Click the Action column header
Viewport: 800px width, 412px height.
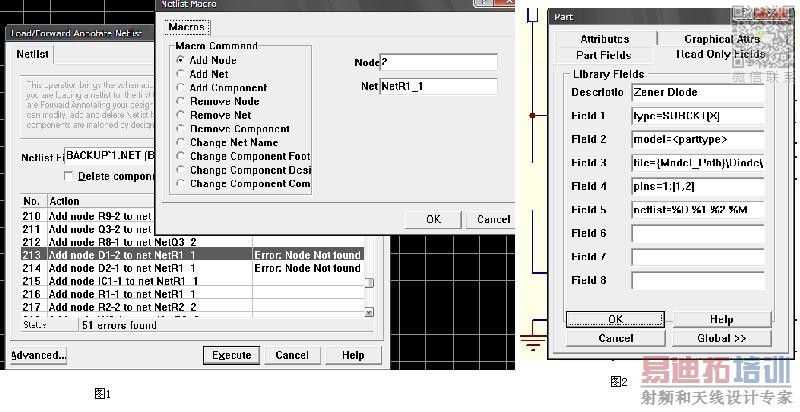(101, 201)
